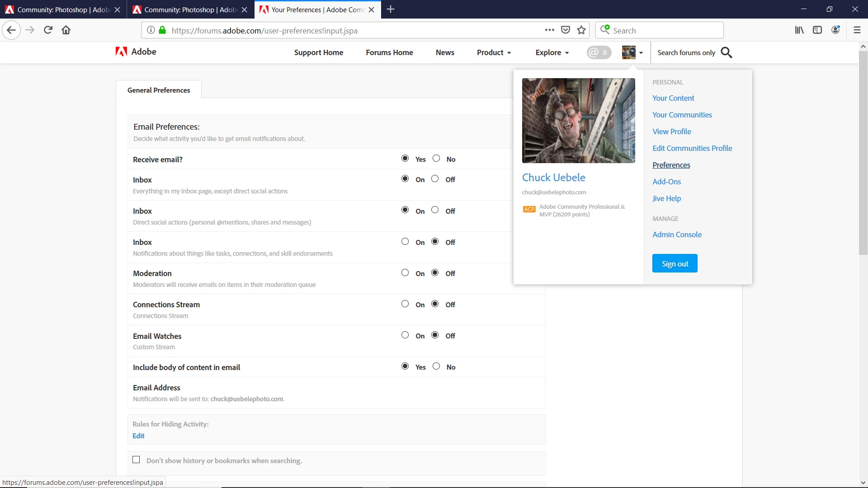Open the Admin Console link
This screenshot has height=488, width=868.
677,235
